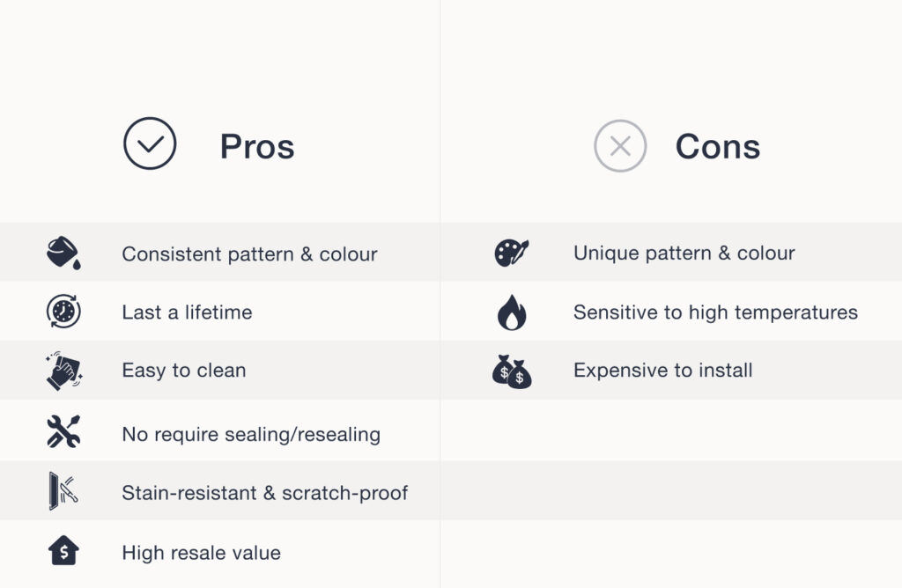
Task: Click 'Sensitive to high temperatures' text
Action: click(x=715, y=312)
